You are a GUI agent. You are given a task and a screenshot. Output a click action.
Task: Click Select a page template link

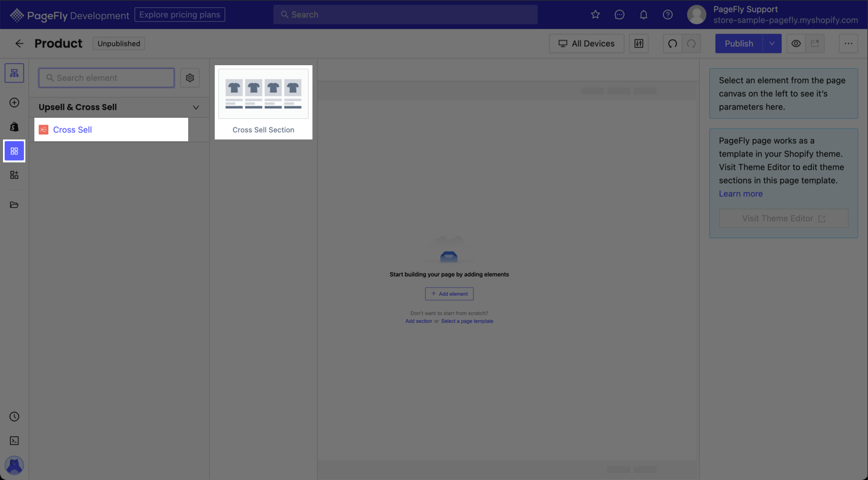[x=467, y=321]
